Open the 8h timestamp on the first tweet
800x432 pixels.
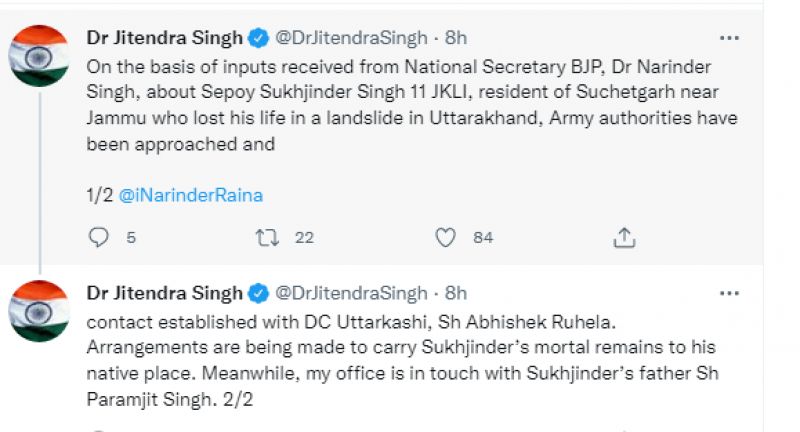click(456, 38)
